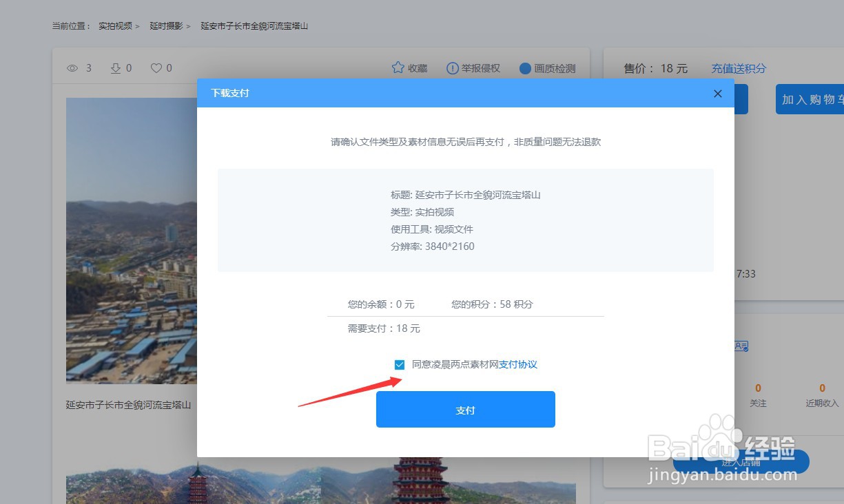Click the aerial city video thumbnail

point(132,241)
